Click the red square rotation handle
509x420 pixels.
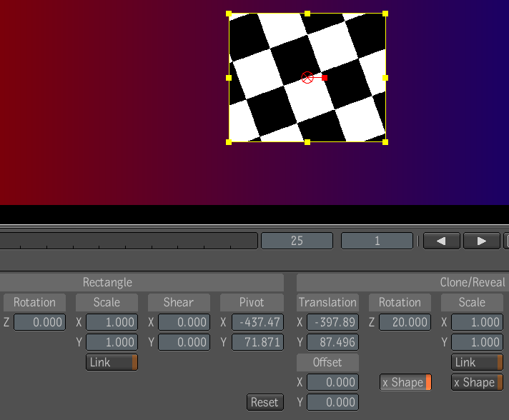coord(325,78)
